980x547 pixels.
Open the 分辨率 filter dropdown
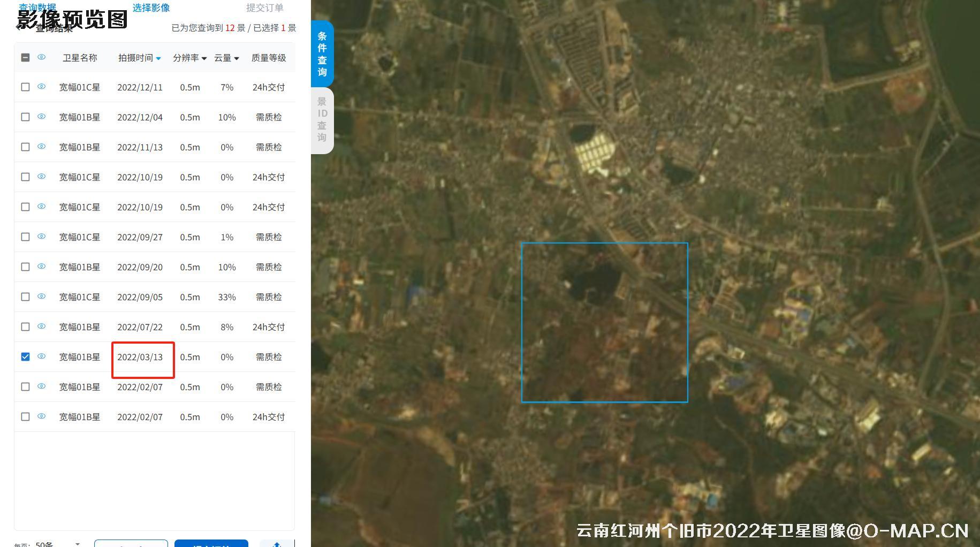pyautogui.click(x=204, y=59)
